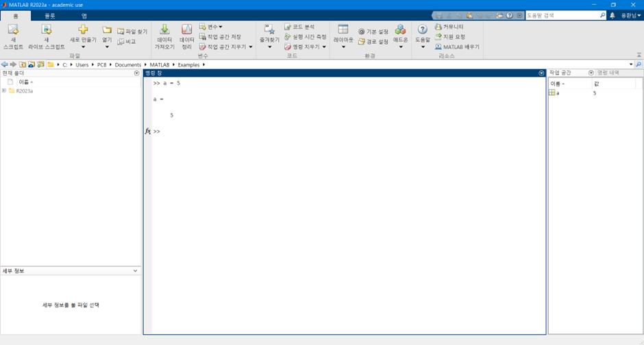Sort by 이름 column in current folder
The image size is (644, 345).
click(26, 82)
